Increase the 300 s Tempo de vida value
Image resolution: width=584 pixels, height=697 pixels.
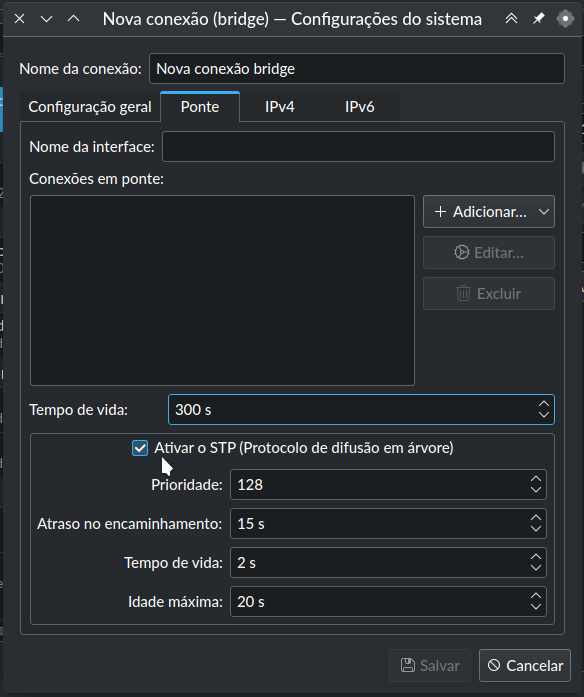pos(544,404)
